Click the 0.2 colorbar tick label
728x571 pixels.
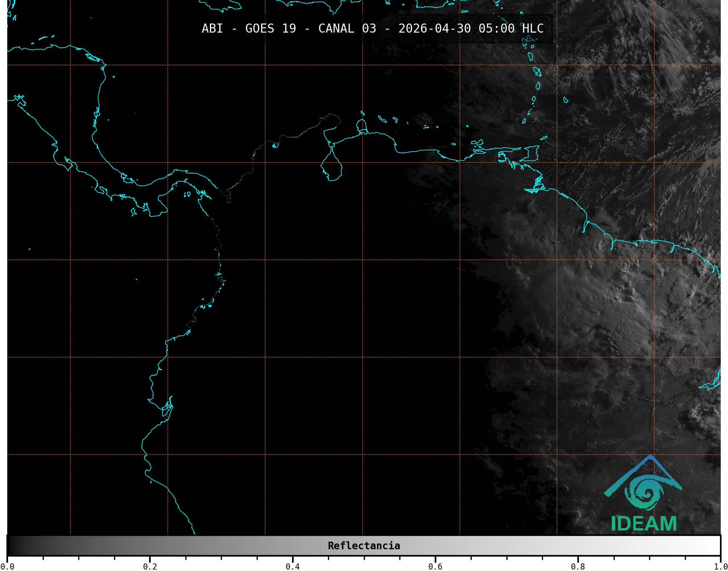pyautogui.click(x=150, y=566)
